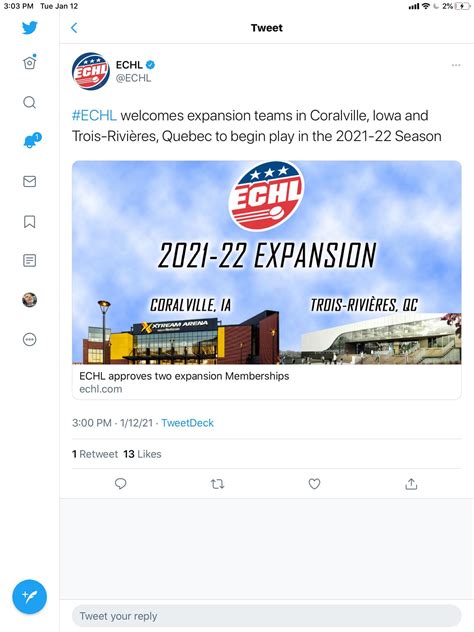Go to the Home timeline icon
This screenshot has height=632, width=474.
point(29,62)
